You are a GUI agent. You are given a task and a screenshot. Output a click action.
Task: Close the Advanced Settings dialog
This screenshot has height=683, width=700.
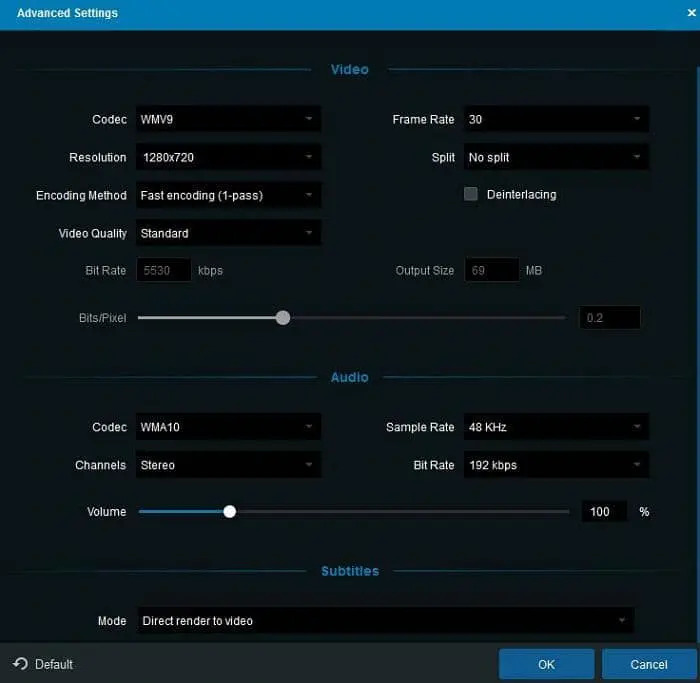690,13
